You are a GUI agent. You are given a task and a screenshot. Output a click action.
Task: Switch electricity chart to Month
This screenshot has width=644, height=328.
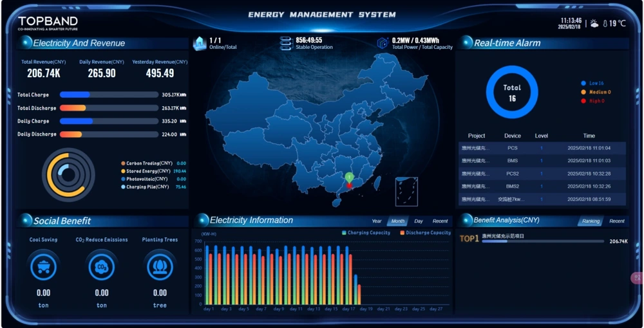pyautogui.click(x=397, y=221)
